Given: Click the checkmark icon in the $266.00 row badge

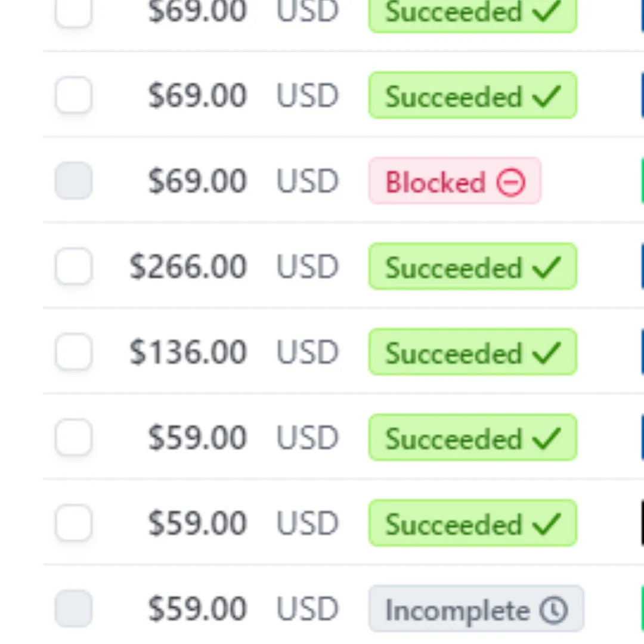Looking at the screenshot, I should pyautogui.click(x=546, y=267).
